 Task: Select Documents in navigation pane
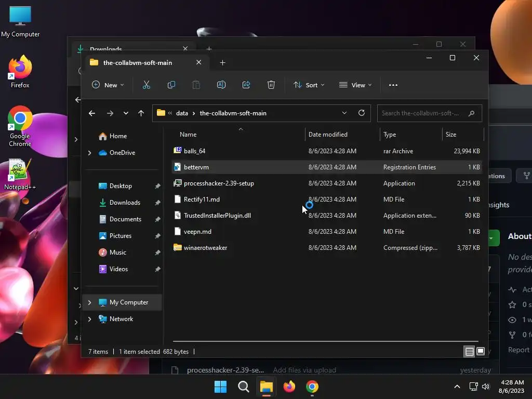[125, 219]
